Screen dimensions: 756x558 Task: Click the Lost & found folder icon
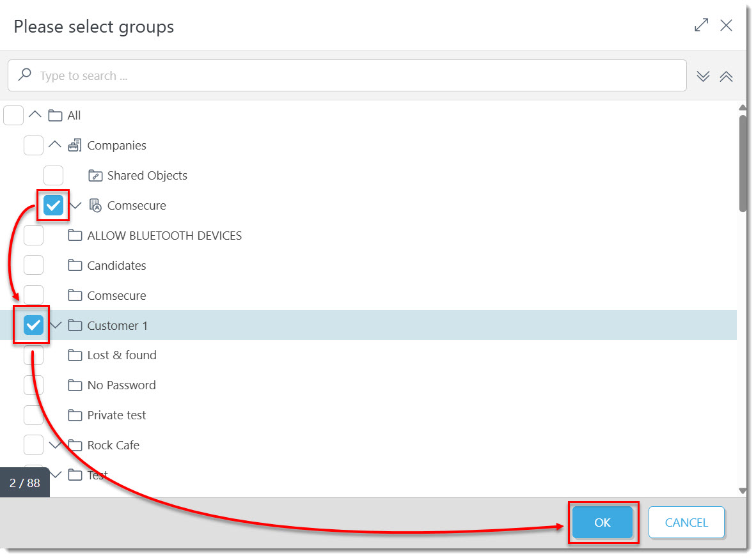75,355
